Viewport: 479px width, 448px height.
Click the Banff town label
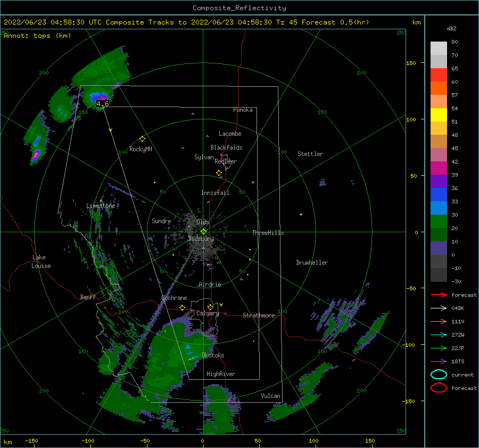tap(88, 297)
